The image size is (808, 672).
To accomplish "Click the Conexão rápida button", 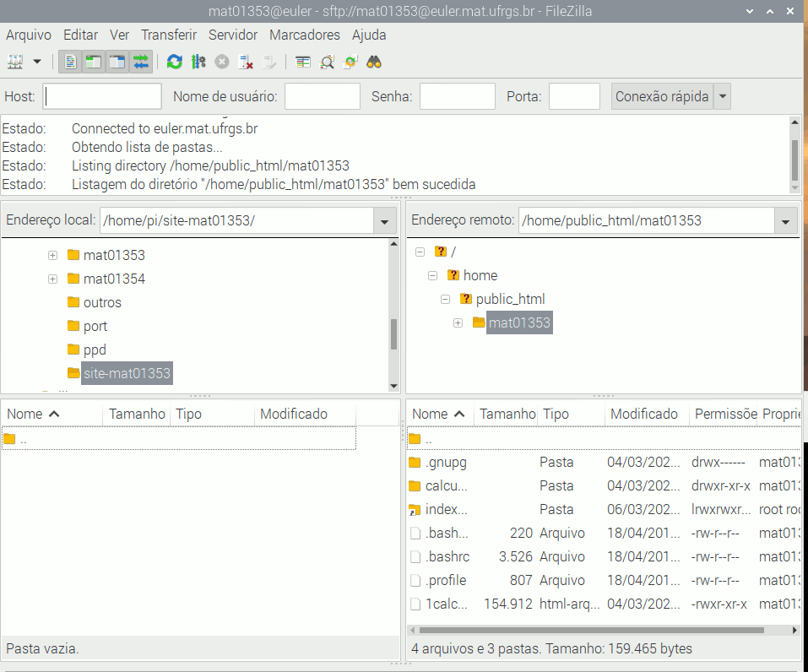I will [662, 96].
